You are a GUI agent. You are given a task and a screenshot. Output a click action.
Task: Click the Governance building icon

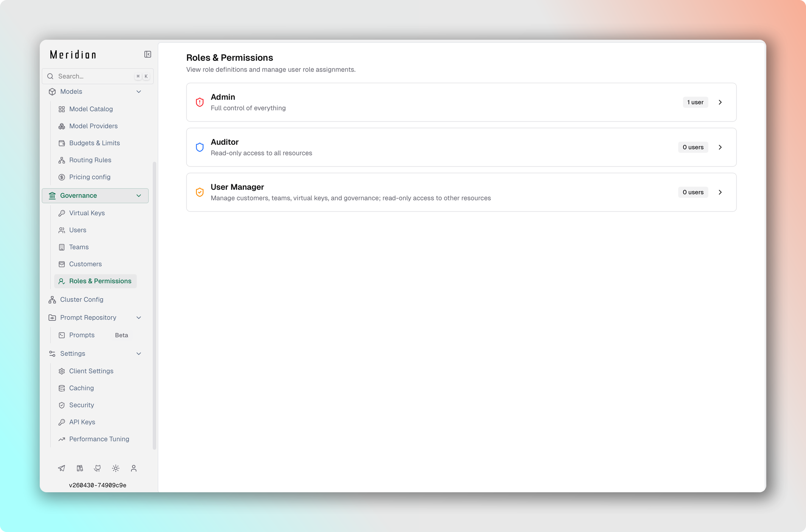52,196
